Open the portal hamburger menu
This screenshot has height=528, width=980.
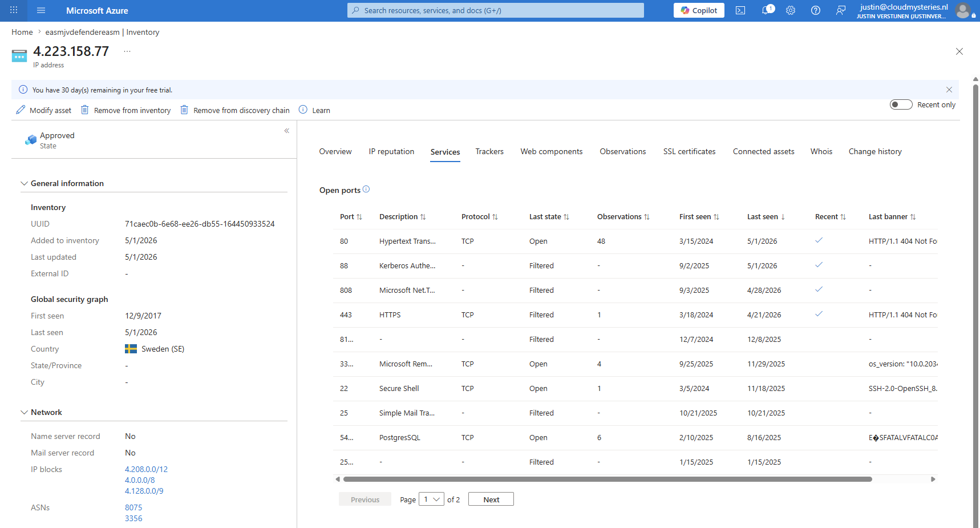(41, 10)
